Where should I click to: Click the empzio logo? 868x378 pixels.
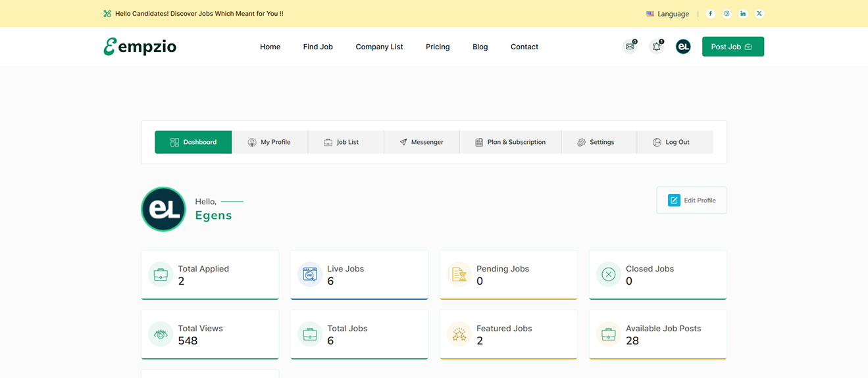click(140, 47)
